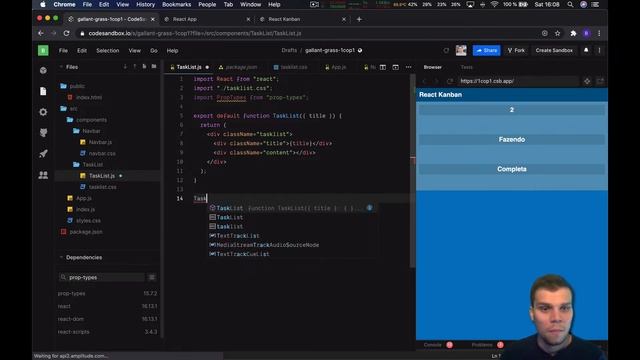Click the dependency search field

102,277
